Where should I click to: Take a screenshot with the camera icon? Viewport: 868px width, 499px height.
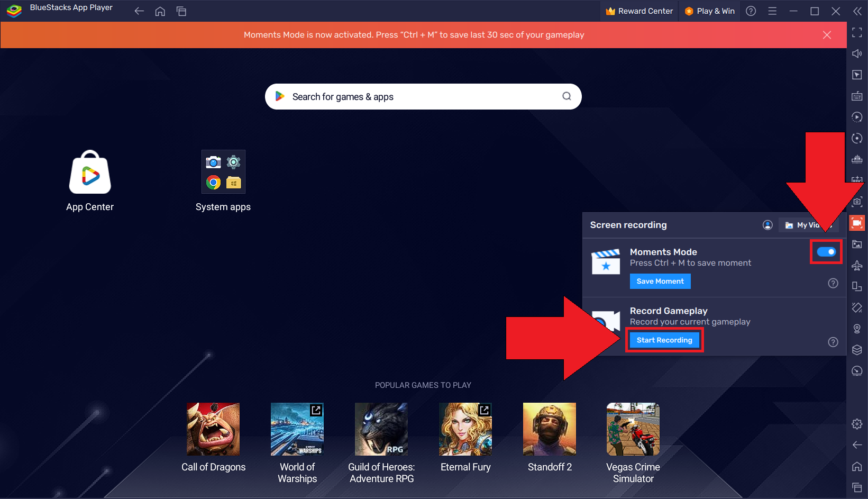click(857, 201)
